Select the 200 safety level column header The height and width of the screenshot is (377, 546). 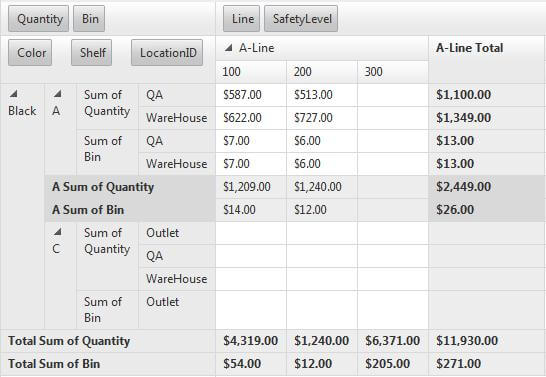click(x=322, y=72)
